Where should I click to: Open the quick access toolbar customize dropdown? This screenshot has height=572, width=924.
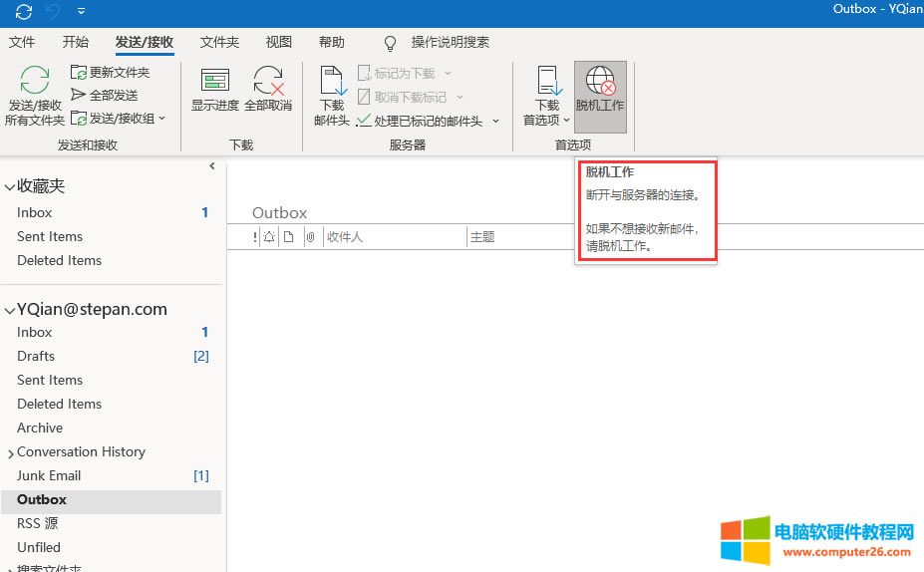[x=82, y=11]
